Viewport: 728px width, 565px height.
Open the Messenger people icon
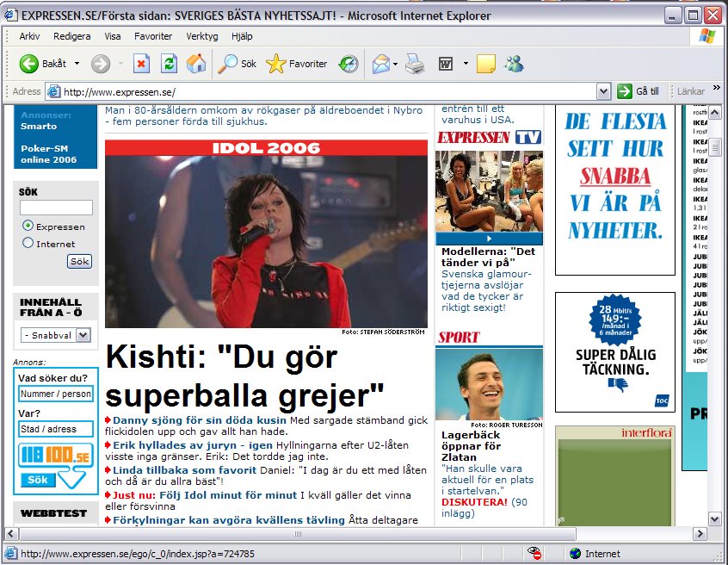coord(514,64)
